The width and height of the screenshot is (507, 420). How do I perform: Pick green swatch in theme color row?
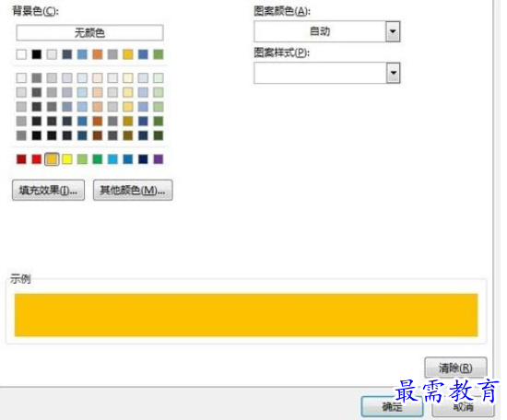coord(159,54)
